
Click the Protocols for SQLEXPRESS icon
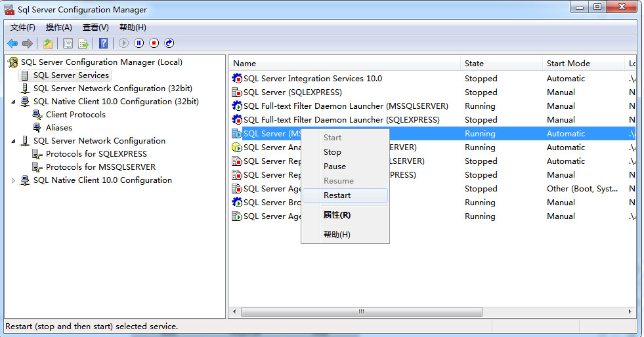(37, 154)
